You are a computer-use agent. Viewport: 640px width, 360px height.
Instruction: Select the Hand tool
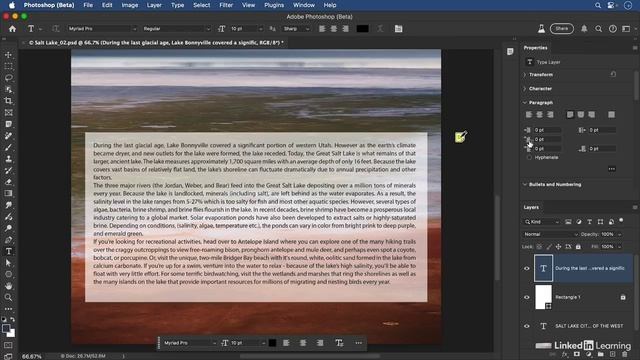pos(8,286)
